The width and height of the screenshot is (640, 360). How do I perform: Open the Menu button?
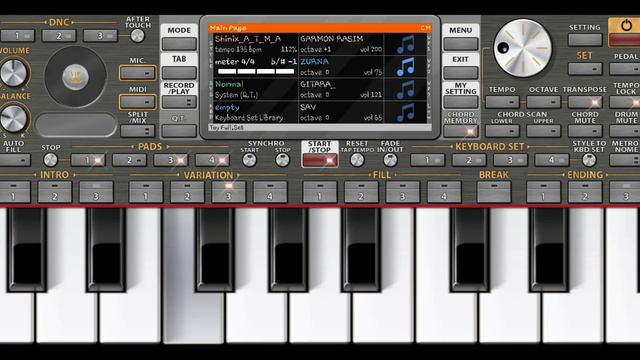pyautogui.click(x=461, y=44)
